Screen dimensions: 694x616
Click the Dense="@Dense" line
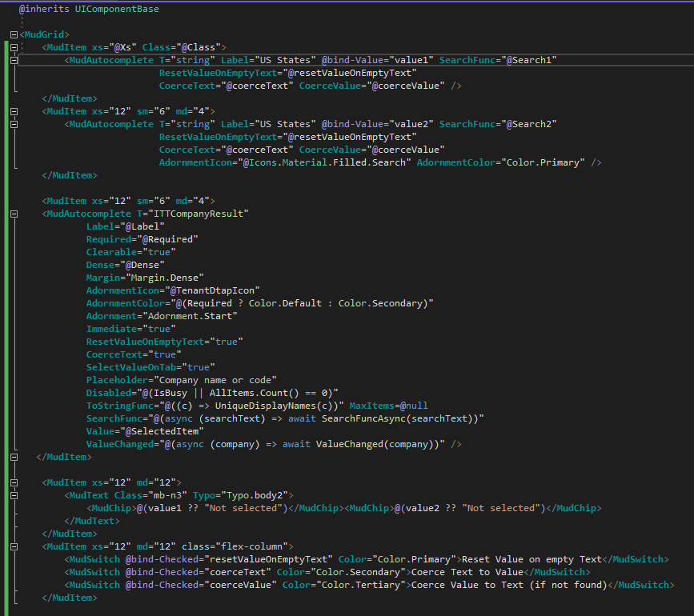pos(125,266)
